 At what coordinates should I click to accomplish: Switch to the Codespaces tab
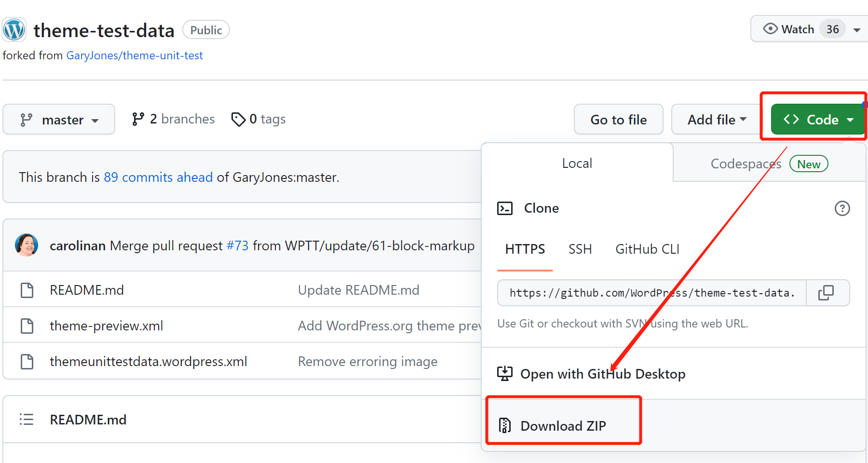tap(769, 163)
